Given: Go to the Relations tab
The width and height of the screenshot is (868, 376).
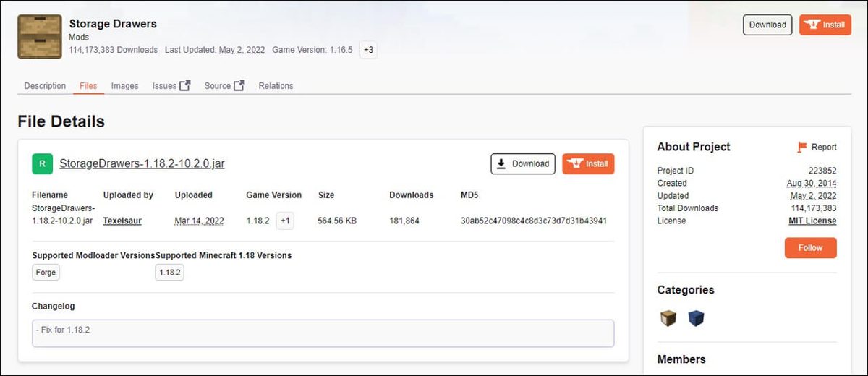Looking at the screenshot, I should [276, 85].
